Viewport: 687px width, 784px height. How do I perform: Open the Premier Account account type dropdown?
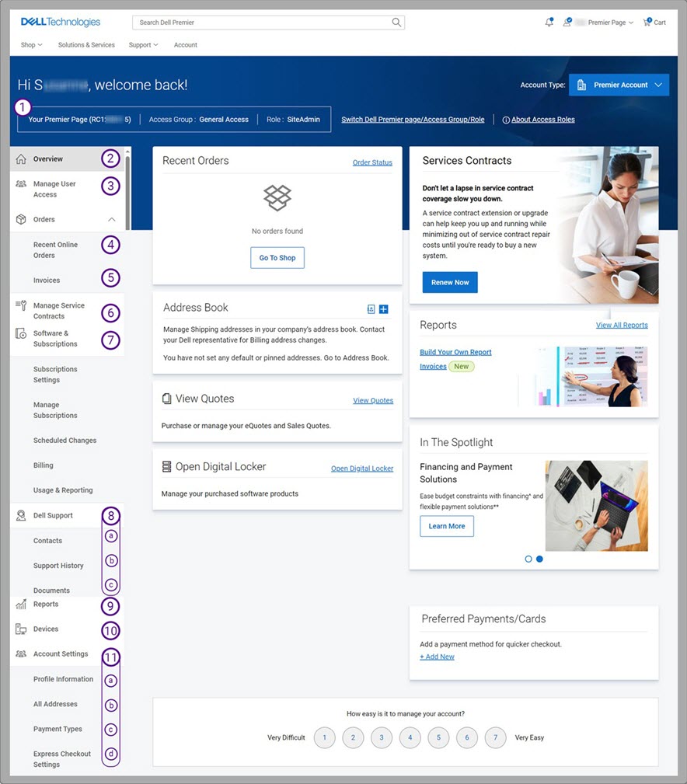[x=618, y=84]
